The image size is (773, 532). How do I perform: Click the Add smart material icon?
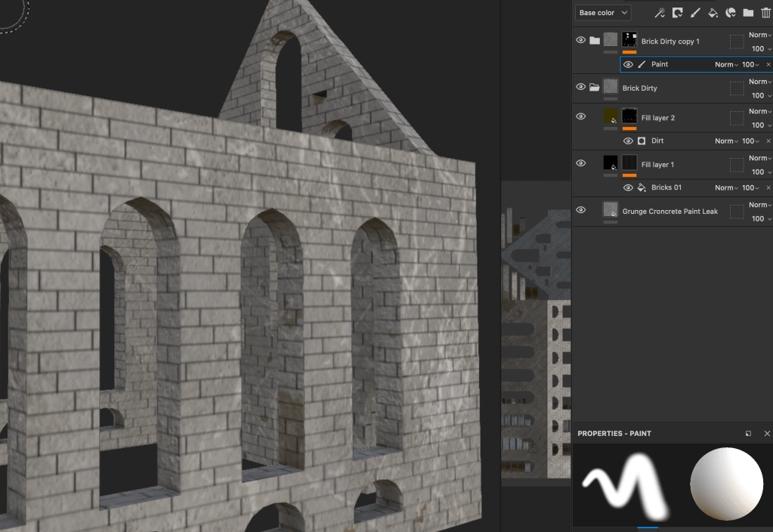point(731,13)
